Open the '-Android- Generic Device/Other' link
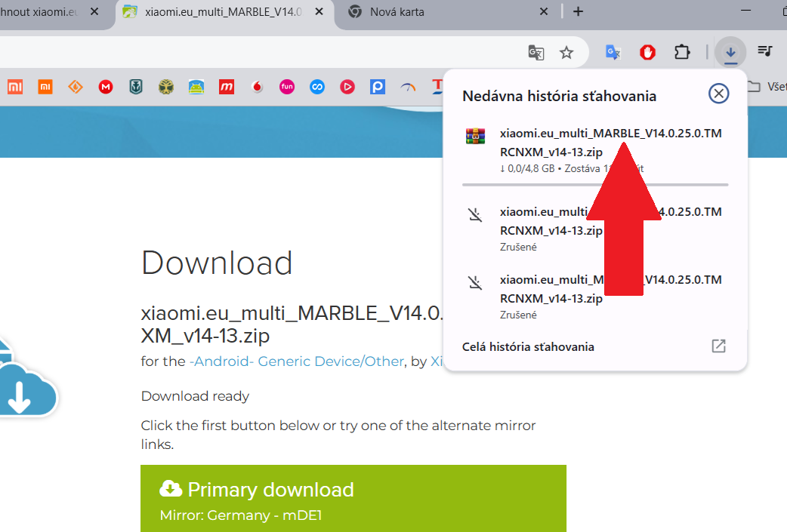Viewport: 787px width, 532px height. 297,361
